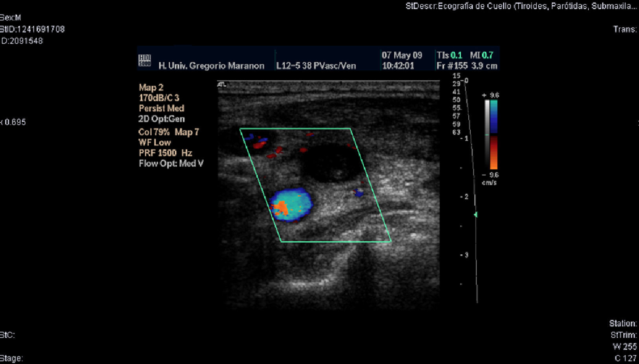Click the PRF 1500 Hz setting

[x=165, y=153]
